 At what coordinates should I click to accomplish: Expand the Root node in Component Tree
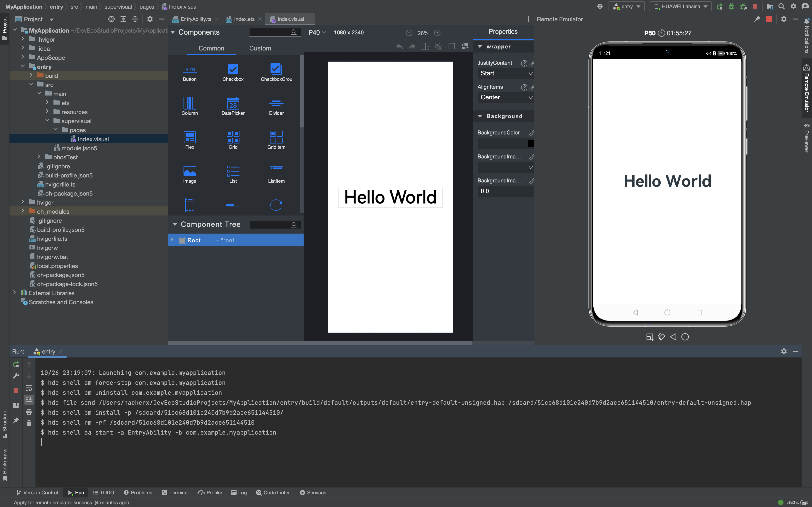[x=172, y=240]
